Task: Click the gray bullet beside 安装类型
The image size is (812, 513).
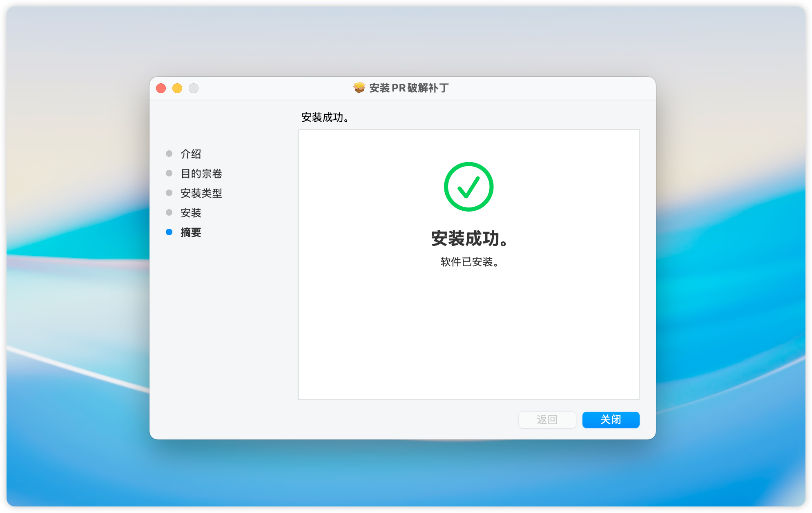Action: click(169, 193)
